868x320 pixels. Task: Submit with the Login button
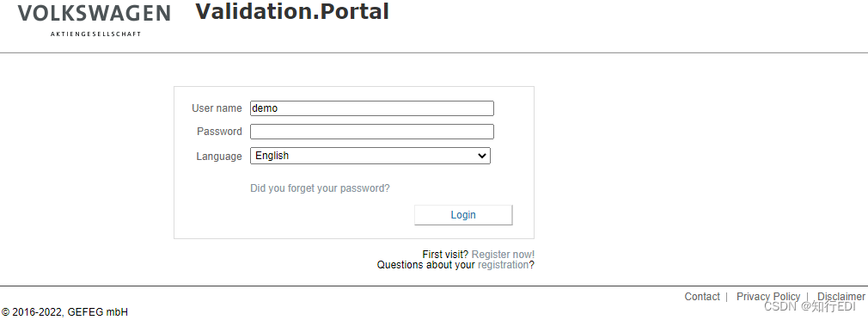tap(463, 215)
